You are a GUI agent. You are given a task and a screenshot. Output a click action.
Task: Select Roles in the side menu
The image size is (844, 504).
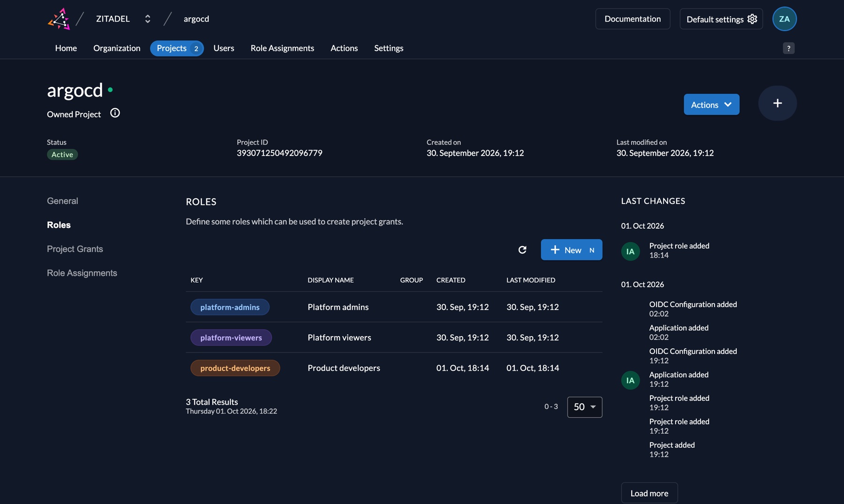(59, 225)
